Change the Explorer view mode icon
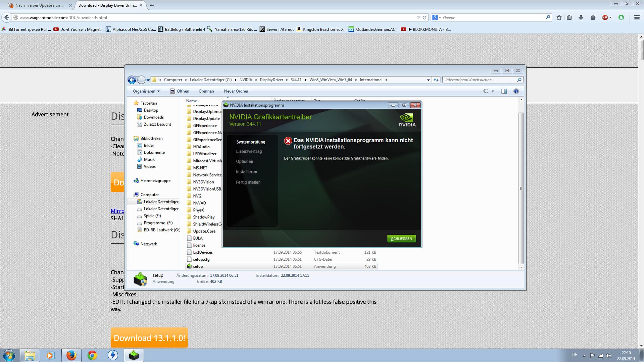Image resolution: width=644 pixels, height=363 pixels. tap(485, 91)
